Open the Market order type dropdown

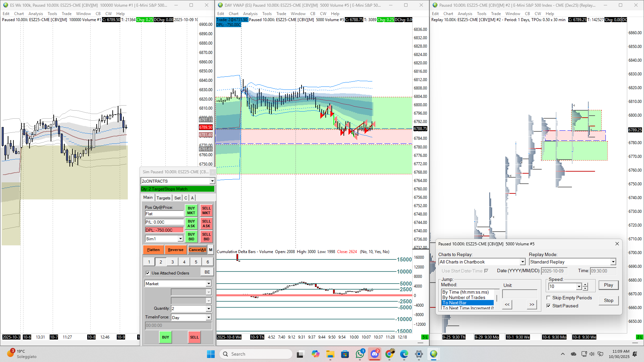pyautogui.click(x=208, y=284)
